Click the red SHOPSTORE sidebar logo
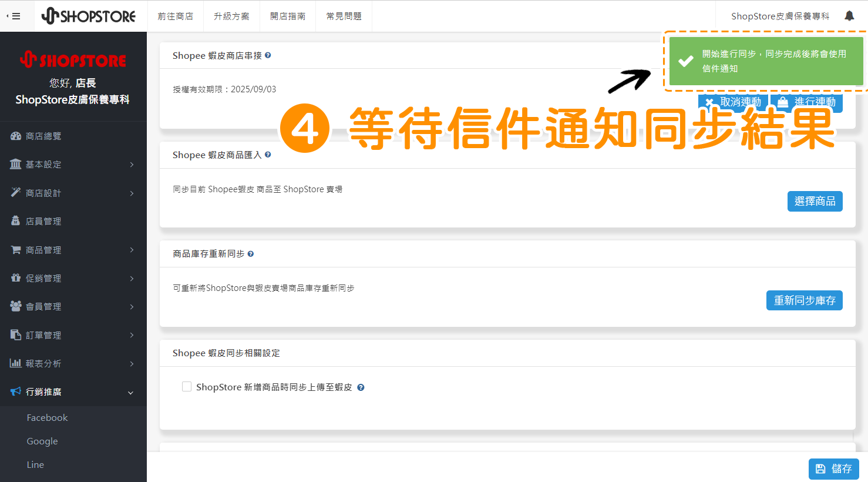 [73, 59]
